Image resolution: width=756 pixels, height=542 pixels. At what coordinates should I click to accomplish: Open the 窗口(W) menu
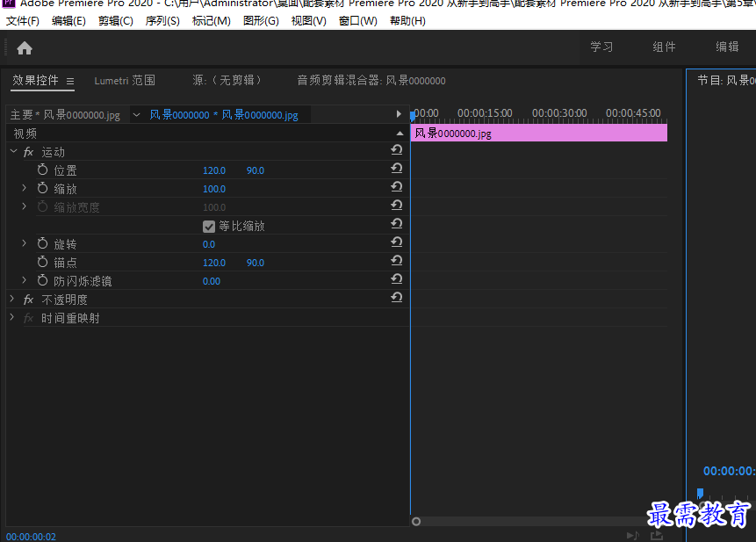coord(357,21)
